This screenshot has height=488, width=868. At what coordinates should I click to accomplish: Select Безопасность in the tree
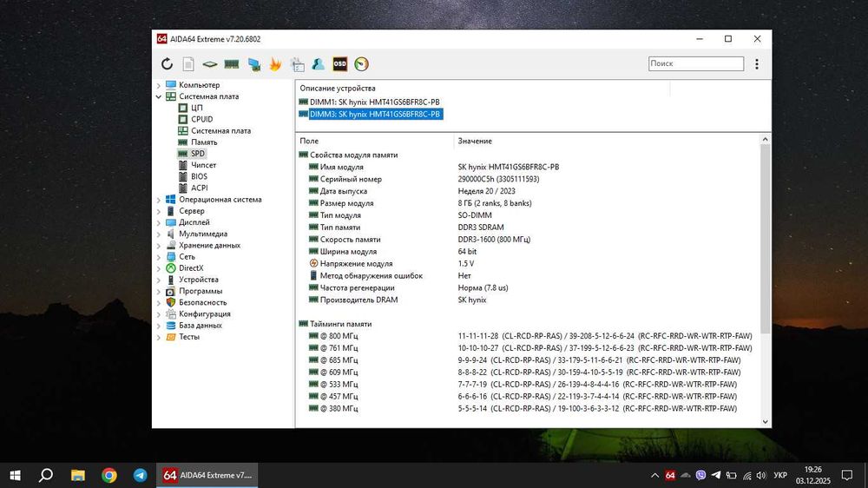tap(202, 302)
